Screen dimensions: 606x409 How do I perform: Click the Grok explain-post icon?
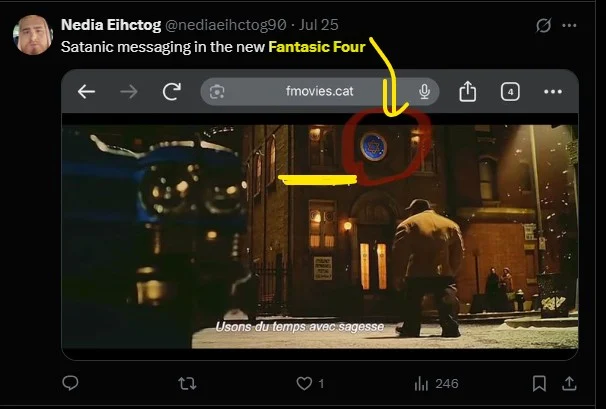pos(543,26)
